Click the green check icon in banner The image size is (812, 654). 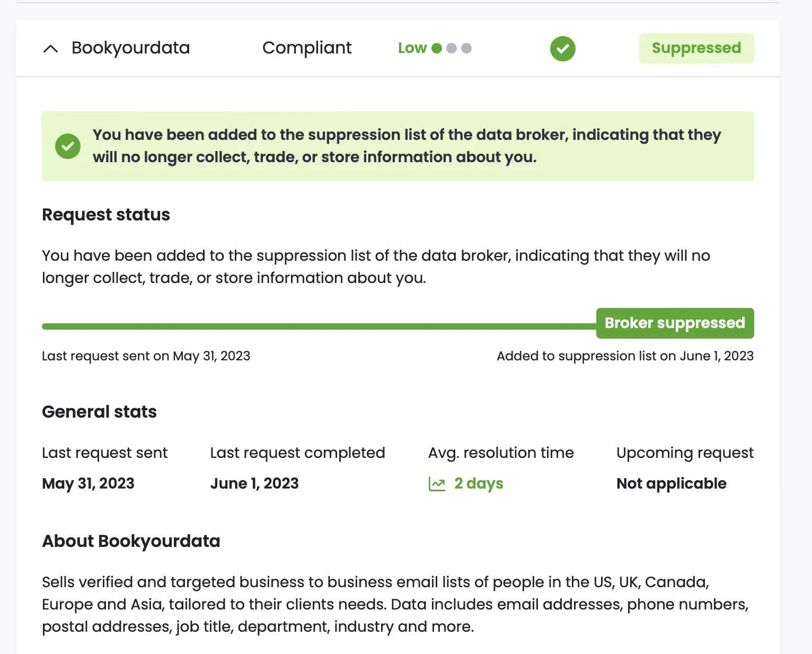point(68,146)
